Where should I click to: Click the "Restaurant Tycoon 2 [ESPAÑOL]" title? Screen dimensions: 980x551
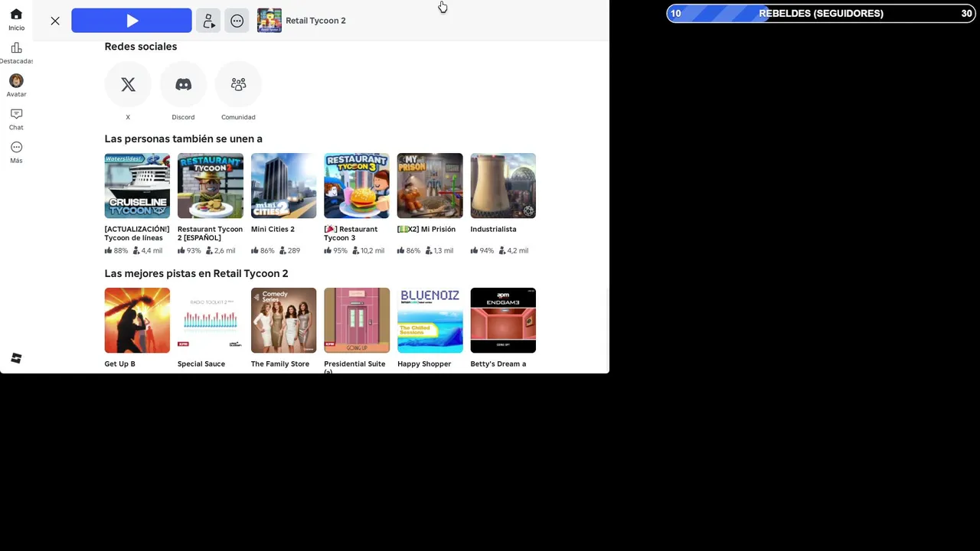click(x=210, y=233)
